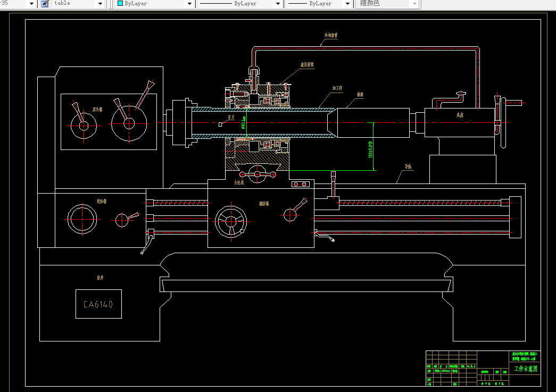This screenshot has width=556, height=392.
Task: Click the table style icon
Action: [x=45, y=4]
